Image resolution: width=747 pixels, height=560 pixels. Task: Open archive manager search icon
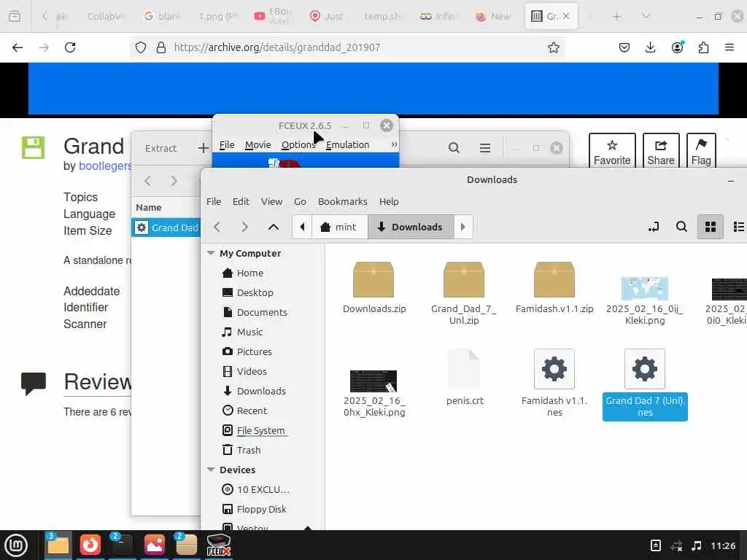click(x=454, y=148)
